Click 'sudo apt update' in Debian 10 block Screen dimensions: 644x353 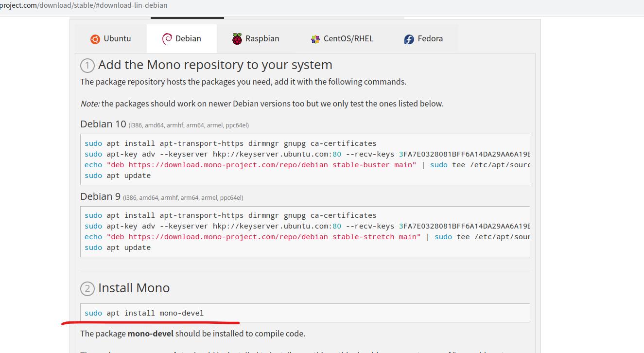tap(118, 176)
